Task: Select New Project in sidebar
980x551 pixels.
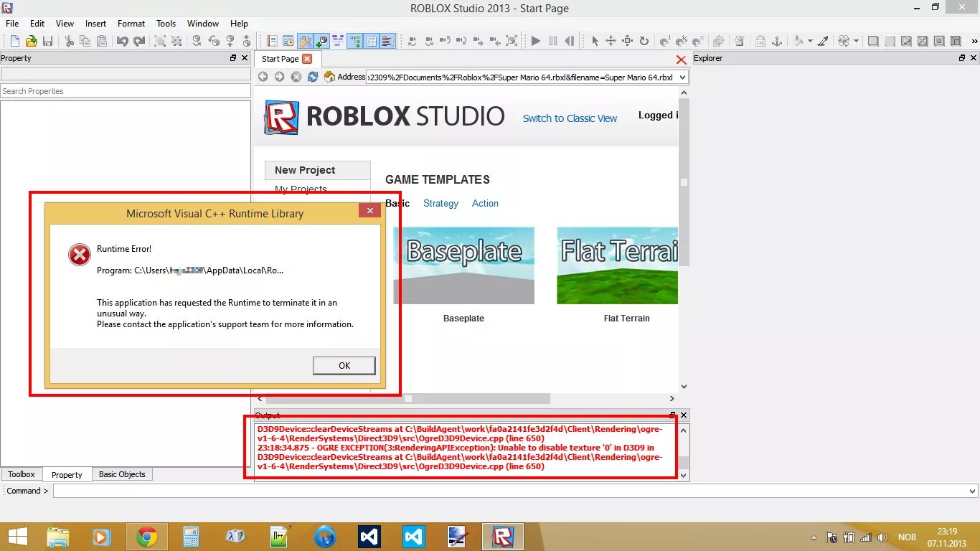Action: point(318,170)
